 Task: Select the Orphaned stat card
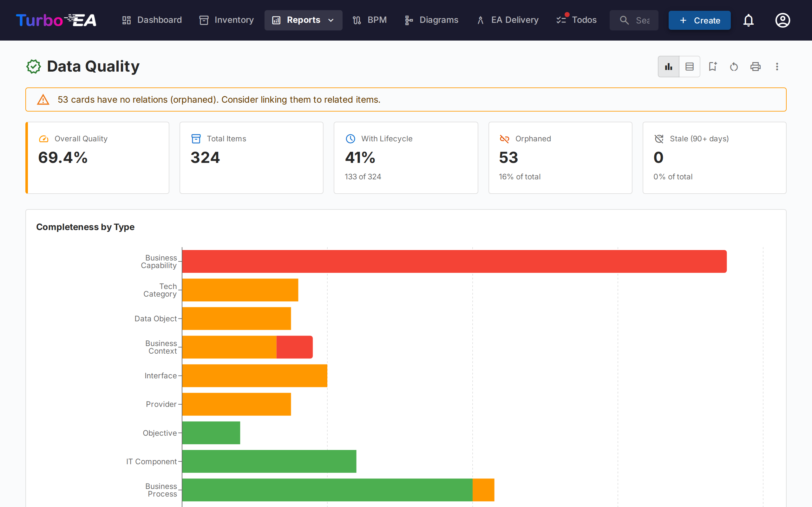pyautogui.click(x=560, y=157)
